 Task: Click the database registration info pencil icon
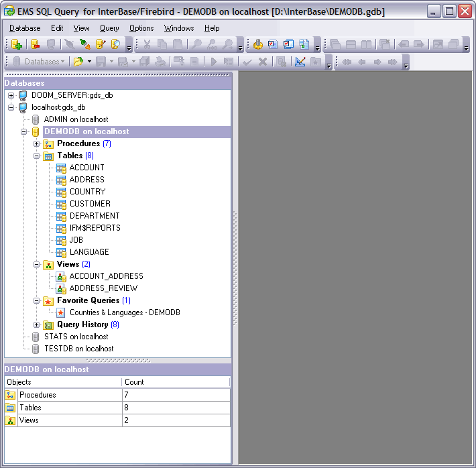pyautogui.click(x=100, y=44)
